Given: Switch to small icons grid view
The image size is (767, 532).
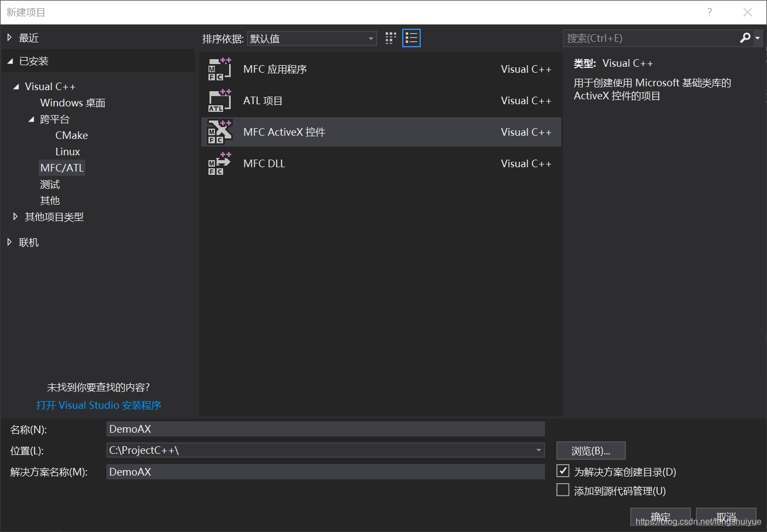Looking at the screenshot, I should pos(391,38).
